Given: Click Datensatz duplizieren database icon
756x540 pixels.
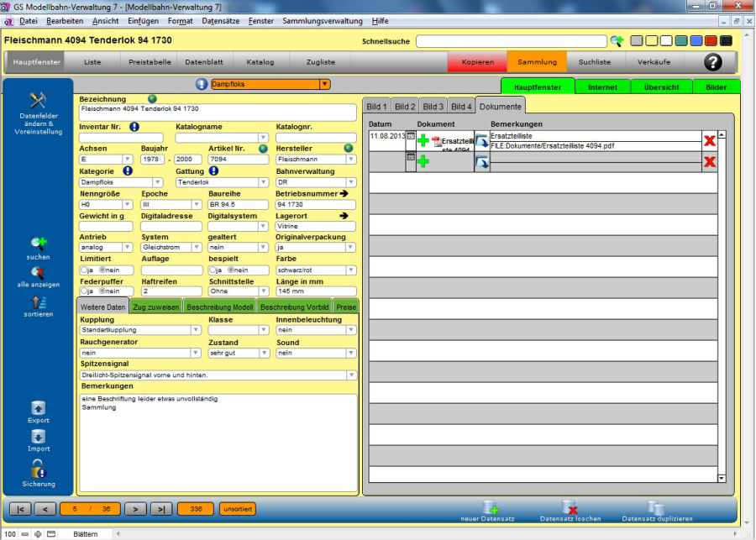Looking at the screenshot, I should (656, 507).
